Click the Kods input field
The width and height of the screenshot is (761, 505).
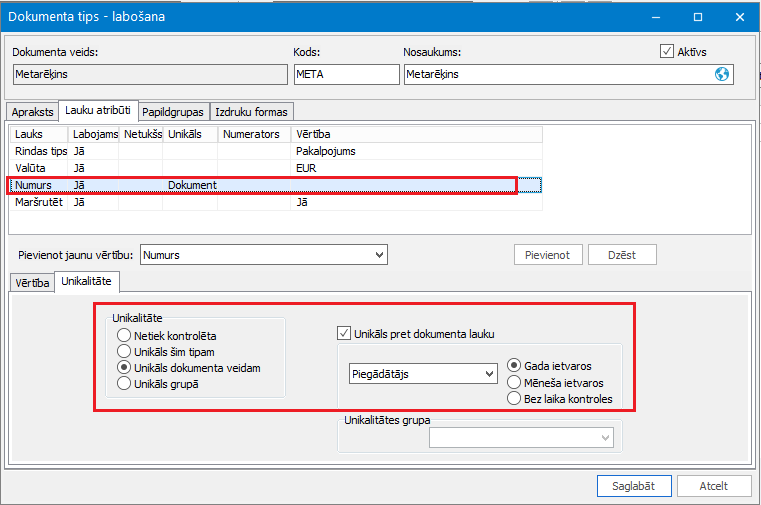point(346,74)
